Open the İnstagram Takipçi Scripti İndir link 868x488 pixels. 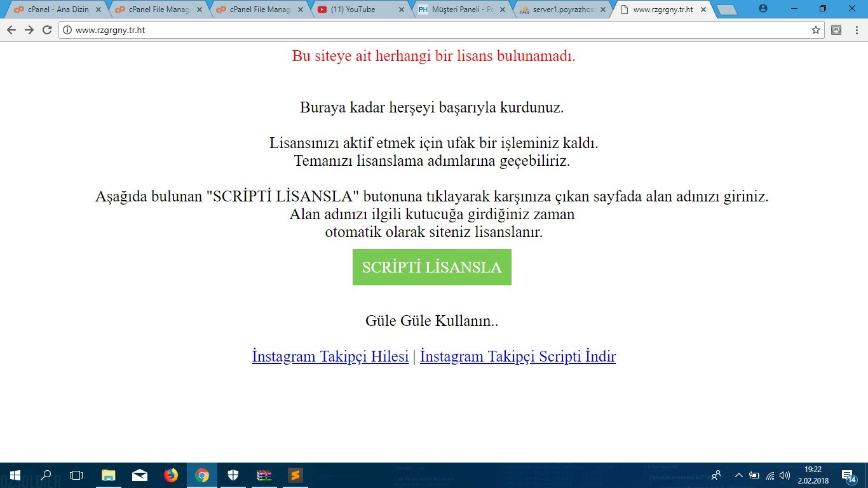[518, 356]
